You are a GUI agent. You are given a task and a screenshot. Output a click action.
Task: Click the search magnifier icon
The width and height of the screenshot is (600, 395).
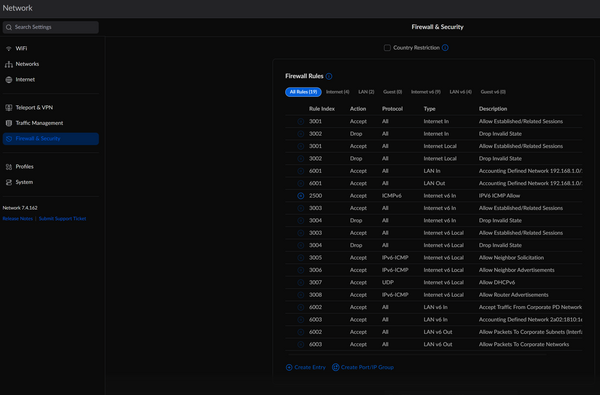9,27
